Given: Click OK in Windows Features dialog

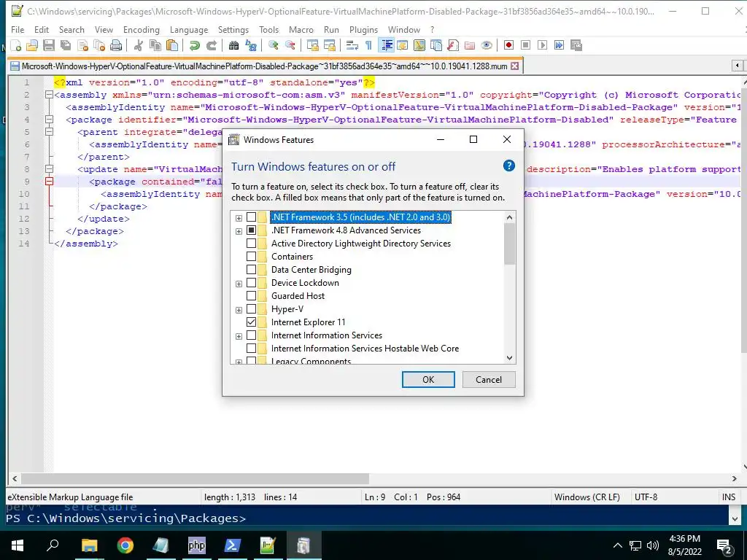Looking at the screenshot, I should 428,379.
